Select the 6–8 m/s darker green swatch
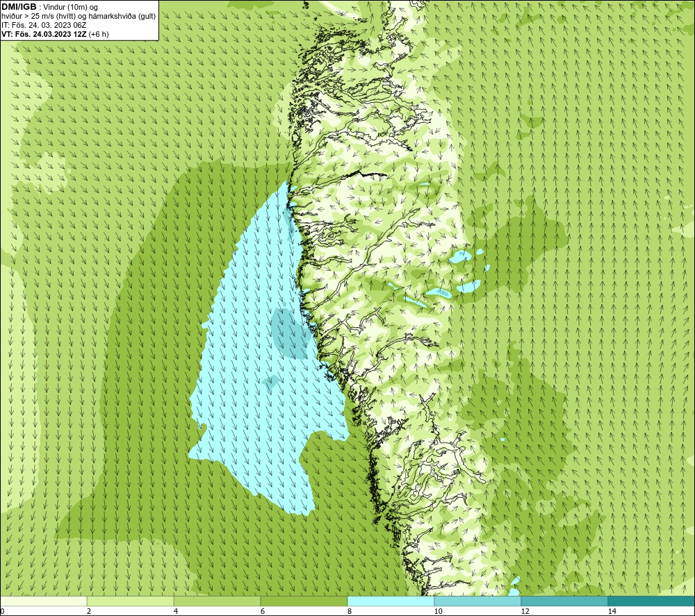Screen dimensions: 695x616 pyautogui.click(x=304, y=601)
